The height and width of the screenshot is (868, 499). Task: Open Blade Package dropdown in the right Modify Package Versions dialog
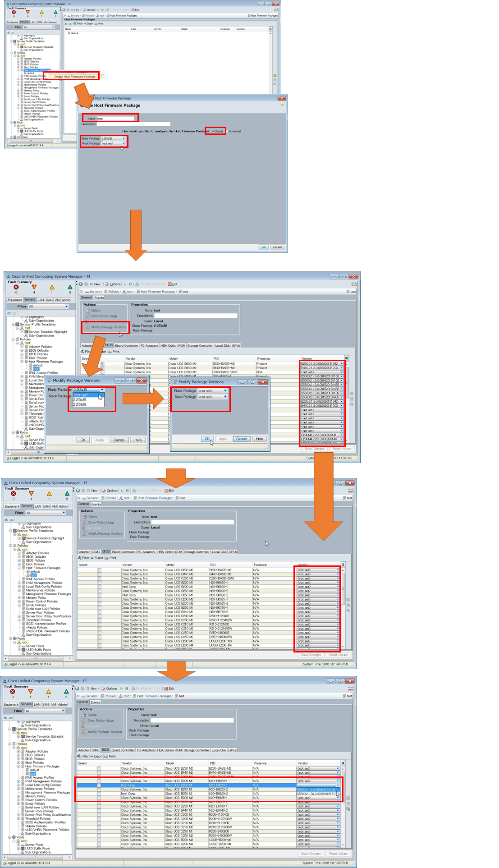[x=213, y=391]
